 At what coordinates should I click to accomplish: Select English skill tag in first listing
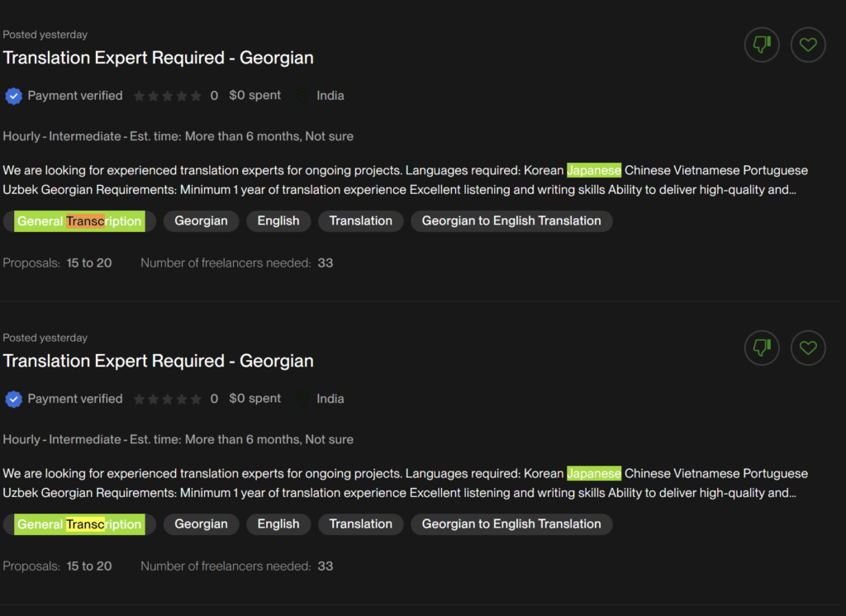[x=278, y=221]
